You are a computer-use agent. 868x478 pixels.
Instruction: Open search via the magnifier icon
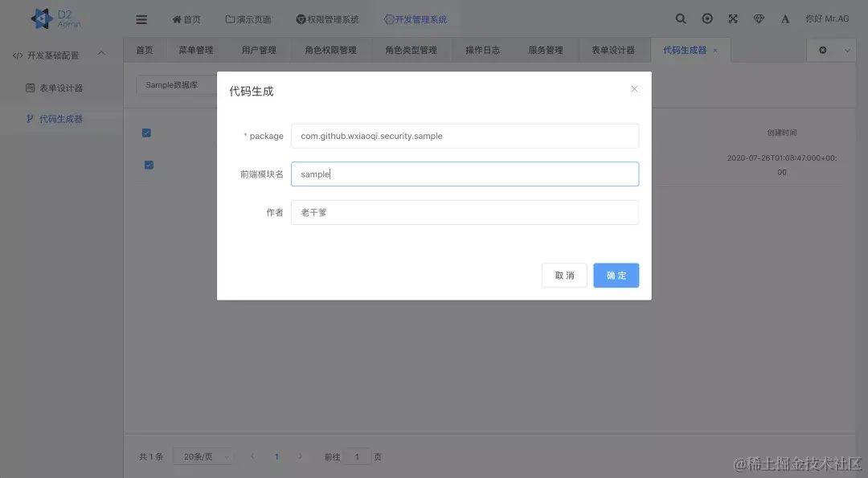[680, 18]
